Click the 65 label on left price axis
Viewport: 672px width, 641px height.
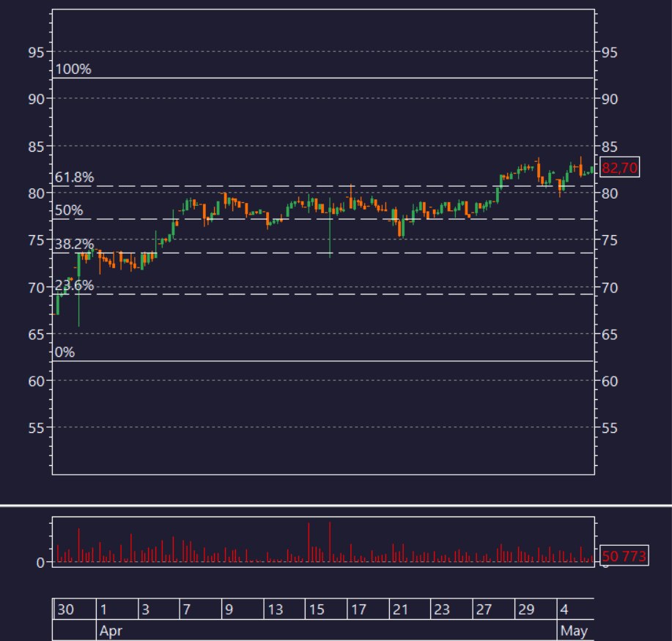[x=36, y=334]
